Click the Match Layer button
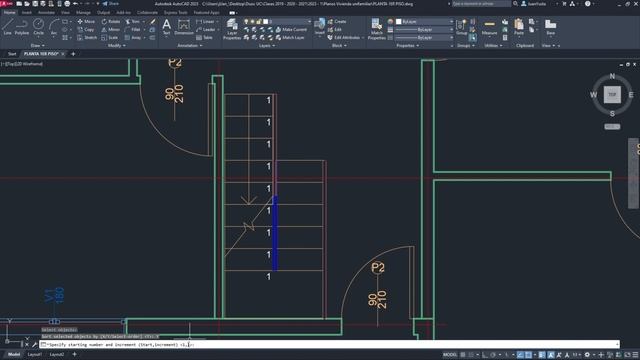Screen dimensions: 640x360 coord(290,38)
